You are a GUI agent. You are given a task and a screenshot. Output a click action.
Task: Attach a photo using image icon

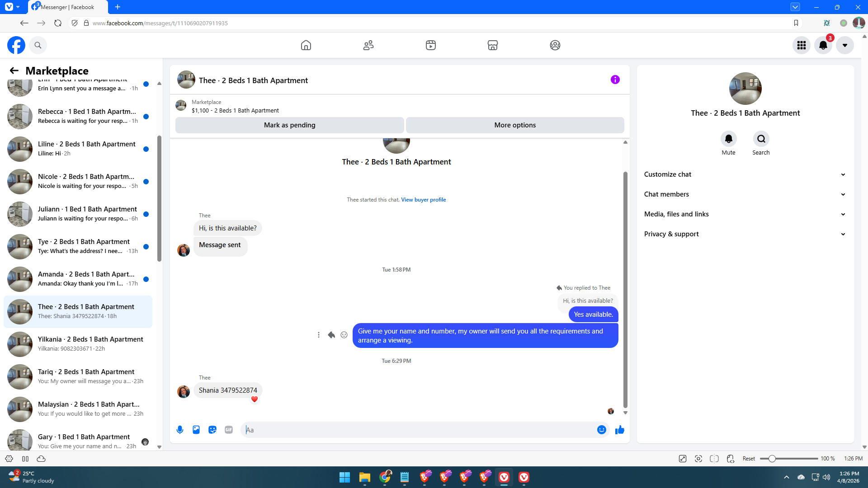click(196, 430)
